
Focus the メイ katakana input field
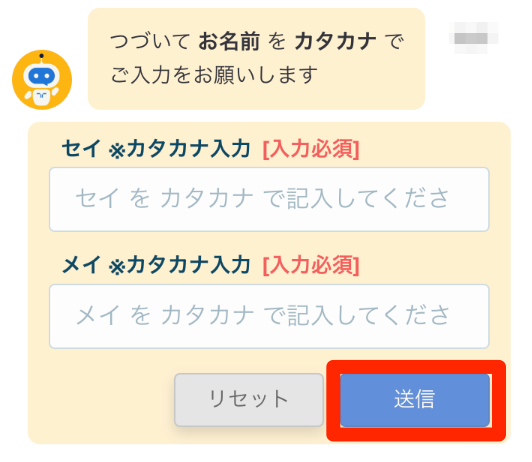pos(269,316)
